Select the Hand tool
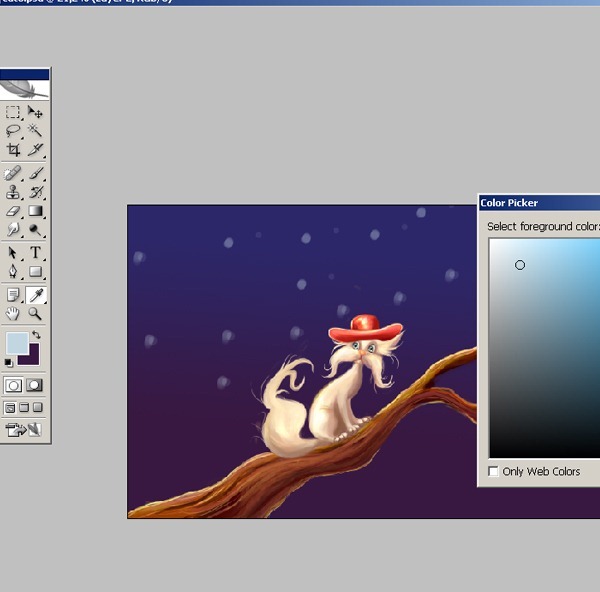Viewport: 600px width, 592px height. pos(13,314)
